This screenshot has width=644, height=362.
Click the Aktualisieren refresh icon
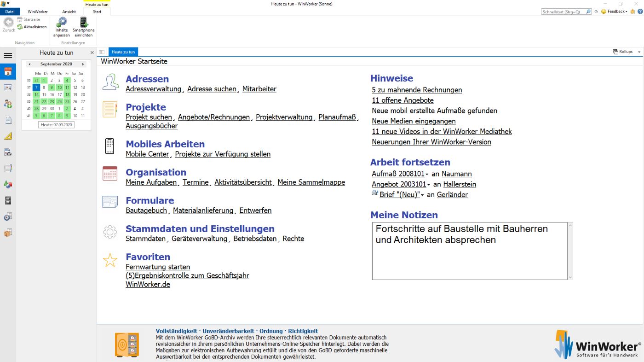(20, 27)
